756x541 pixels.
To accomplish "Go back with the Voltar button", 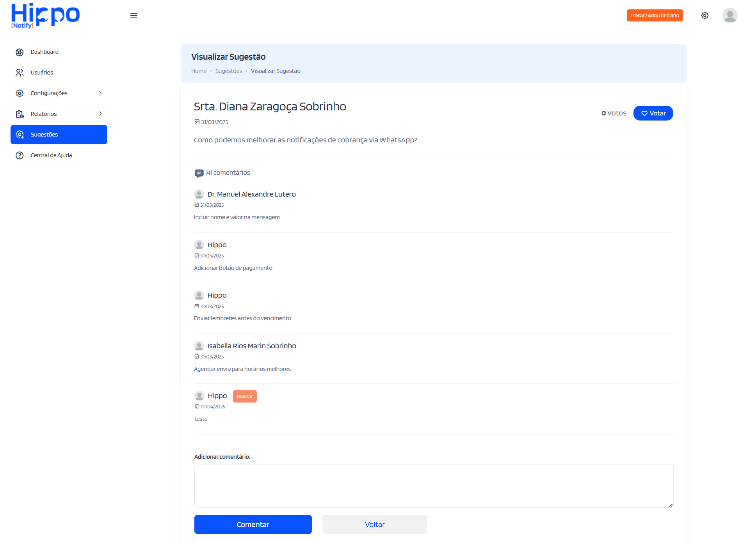I will point(375,525).
